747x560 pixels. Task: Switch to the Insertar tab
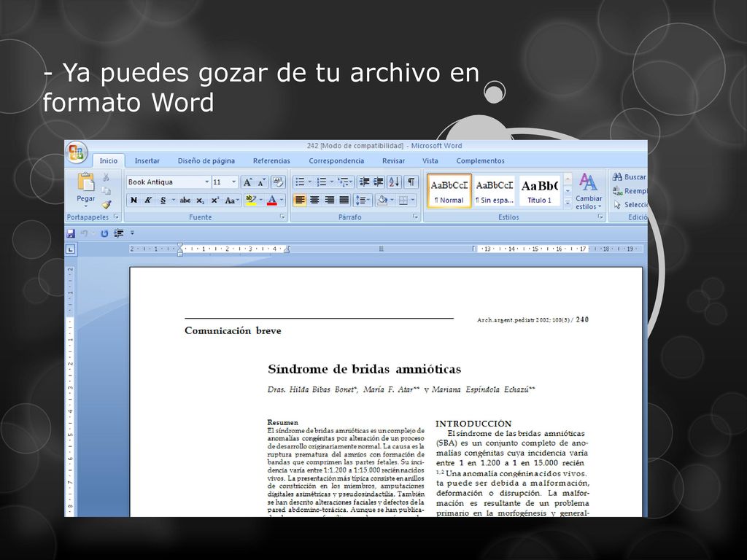click(x=147, y=161)
